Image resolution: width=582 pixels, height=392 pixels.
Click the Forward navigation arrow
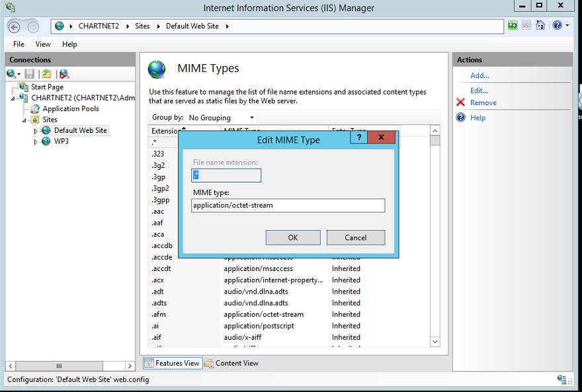[x=33, y=26]
